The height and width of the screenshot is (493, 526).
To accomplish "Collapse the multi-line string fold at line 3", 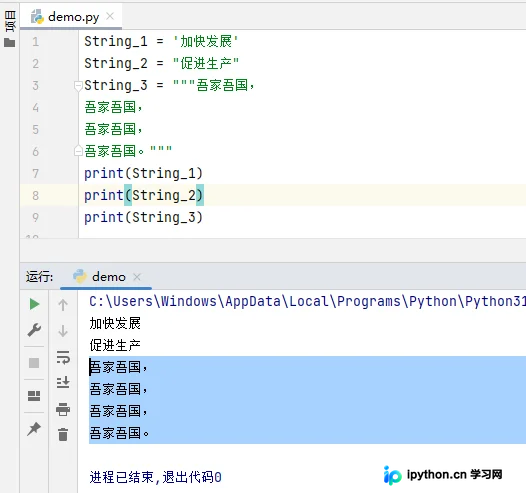I will [78, 86].
